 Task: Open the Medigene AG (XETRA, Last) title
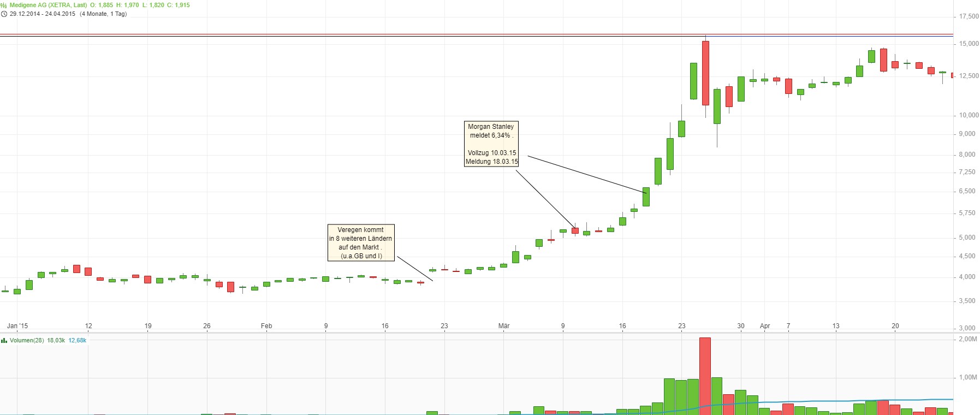point(49,5)
